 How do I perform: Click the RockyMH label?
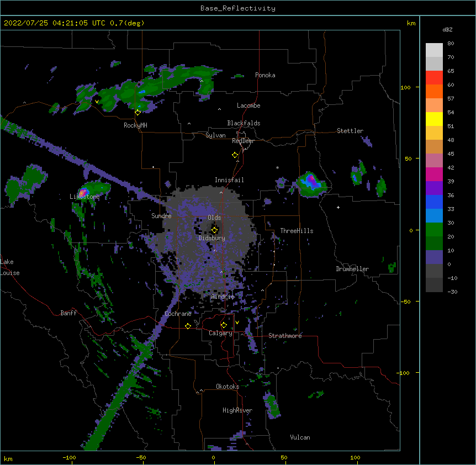(x=135, y=125)
